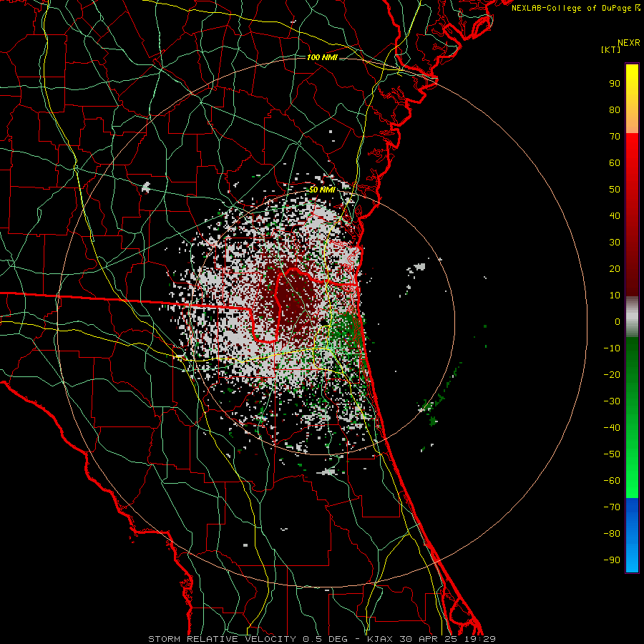Click the 0 value on the velocity scale
The width and height of the screenshot is (644, 644).
618,322
